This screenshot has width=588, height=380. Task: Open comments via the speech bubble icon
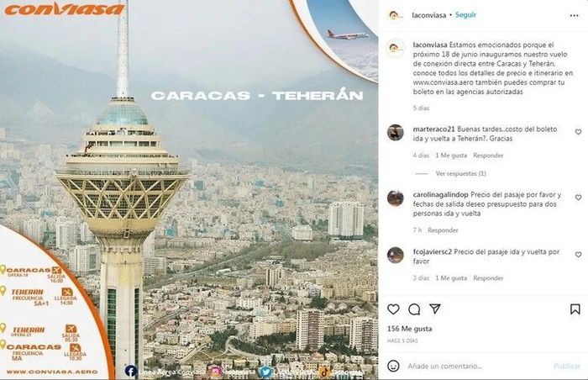coord(414,309)
